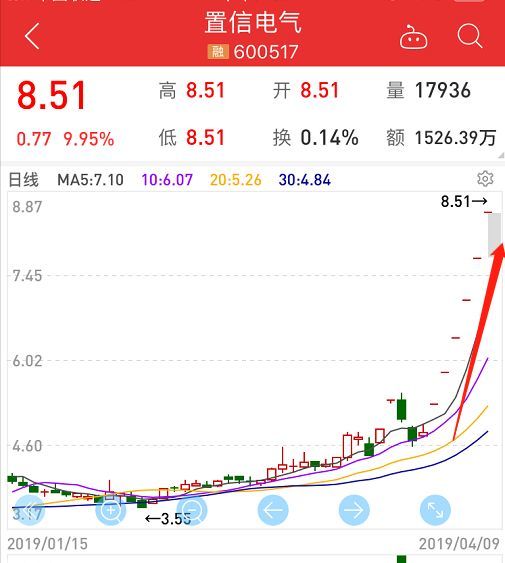Open the search magnifier icon
The image size is (505, 563).
point(470,36)
